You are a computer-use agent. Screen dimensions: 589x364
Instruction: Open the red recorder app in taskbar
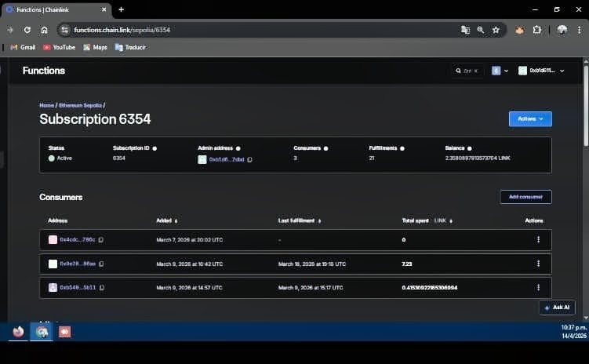(64, 332)
